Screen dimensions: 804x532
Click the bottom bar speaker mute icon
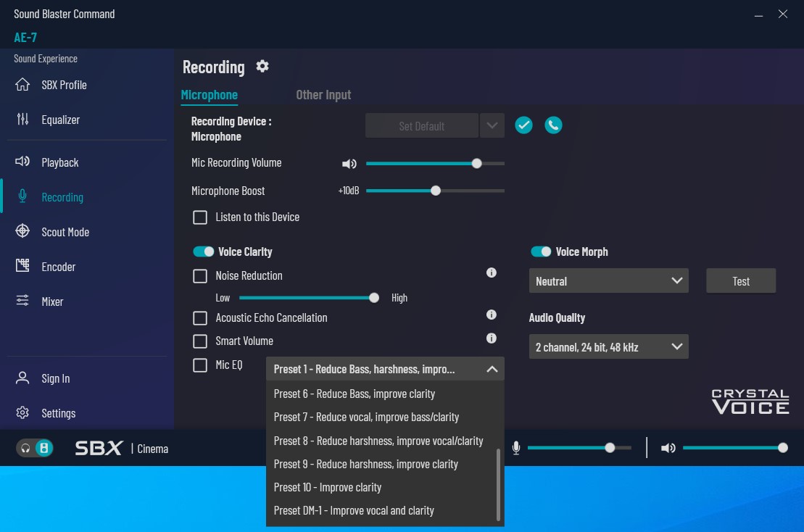pos(668,448)
